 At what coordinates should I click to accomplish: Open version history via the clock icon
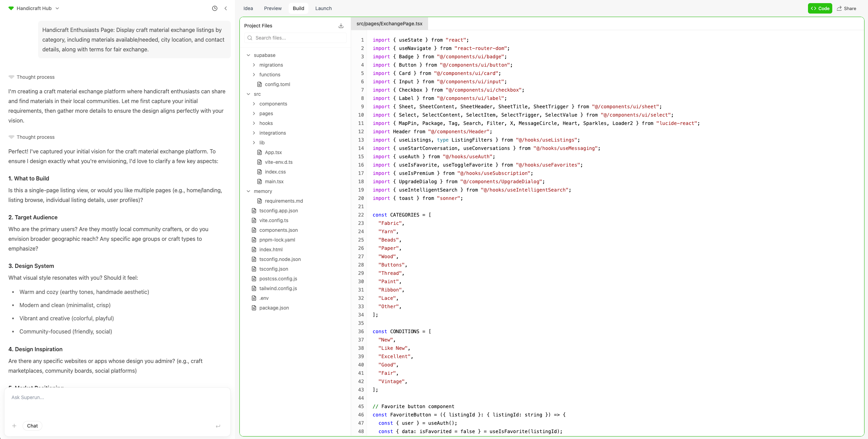point(215,8)
